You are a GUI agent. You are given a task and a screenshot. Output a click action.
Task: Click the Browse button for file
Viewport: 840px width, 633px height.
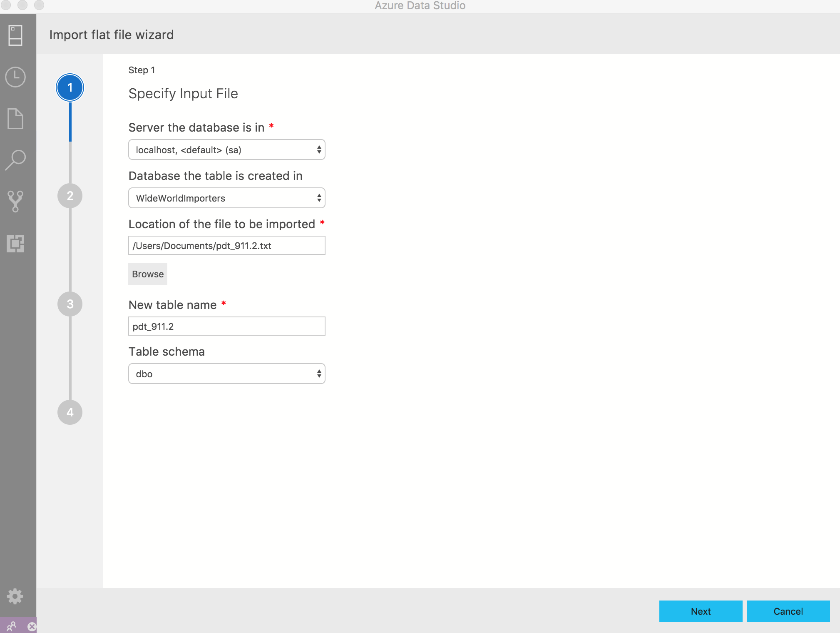(147, 274)
